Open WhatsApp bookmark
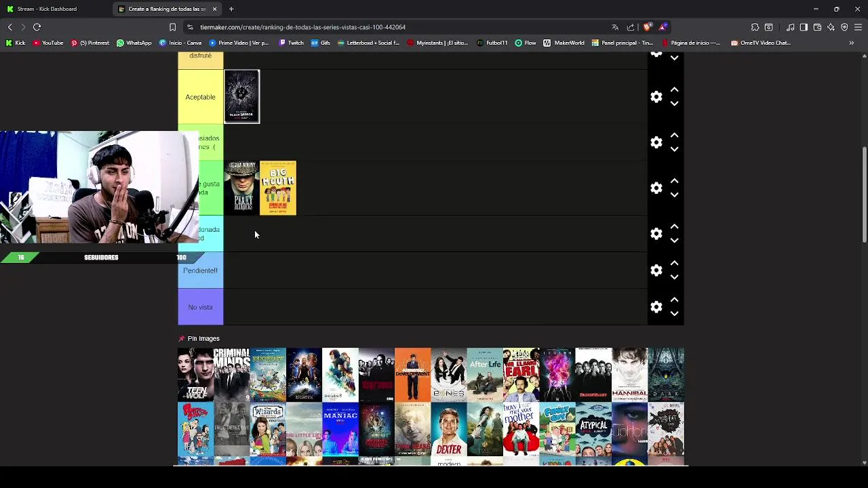The height and width of the screenshot is (488, 868). click(134, 43)
